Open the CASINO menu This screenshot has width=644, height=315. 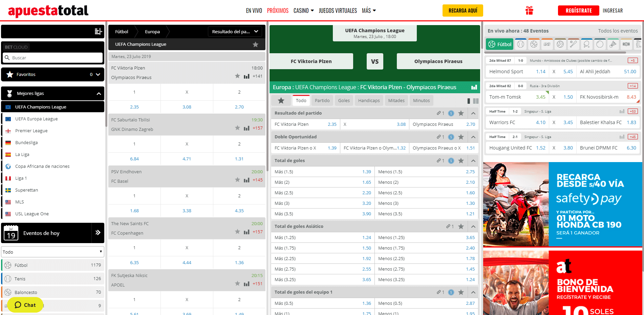tap(303, 11)
